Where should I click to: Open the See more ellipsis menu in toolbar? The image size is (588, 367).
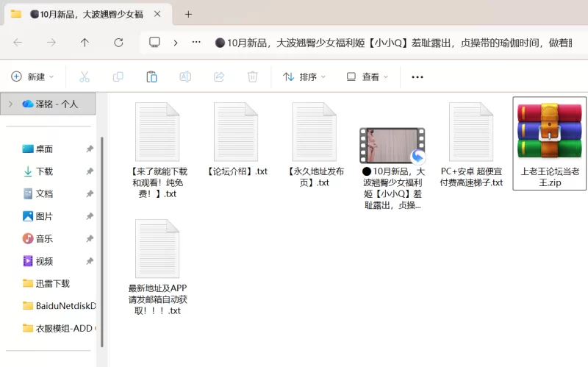[x=417, y=76]
